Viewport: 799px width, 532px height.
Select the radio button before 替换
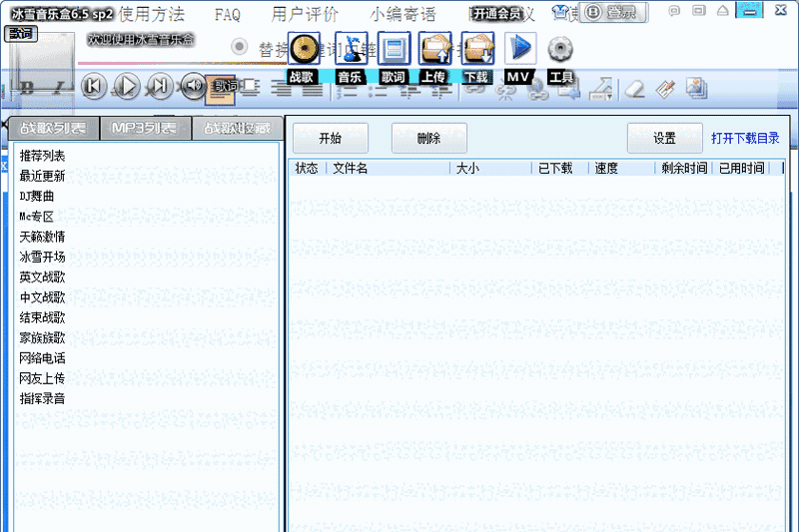tap(239, 47)
